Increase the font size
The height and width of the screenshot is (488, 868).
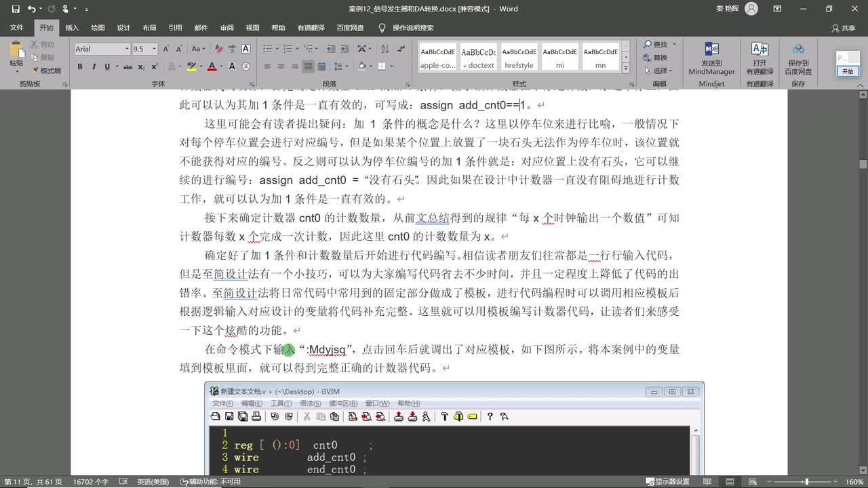(166, 49)
